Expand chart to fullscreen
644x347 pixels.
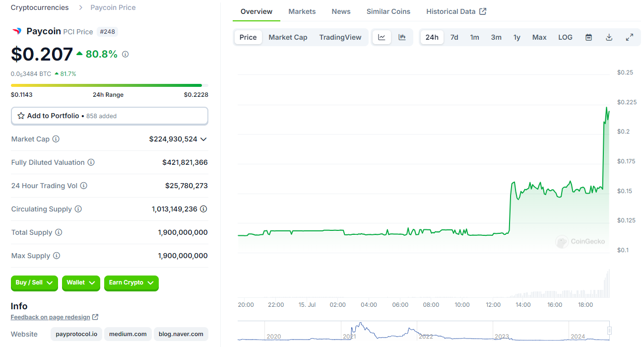(630, 37)
